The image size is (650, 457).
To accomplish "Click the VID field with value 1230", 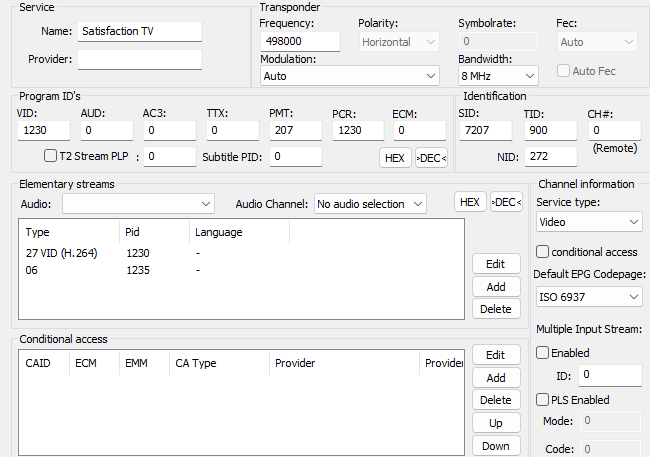I will click(x=44, y=131).
